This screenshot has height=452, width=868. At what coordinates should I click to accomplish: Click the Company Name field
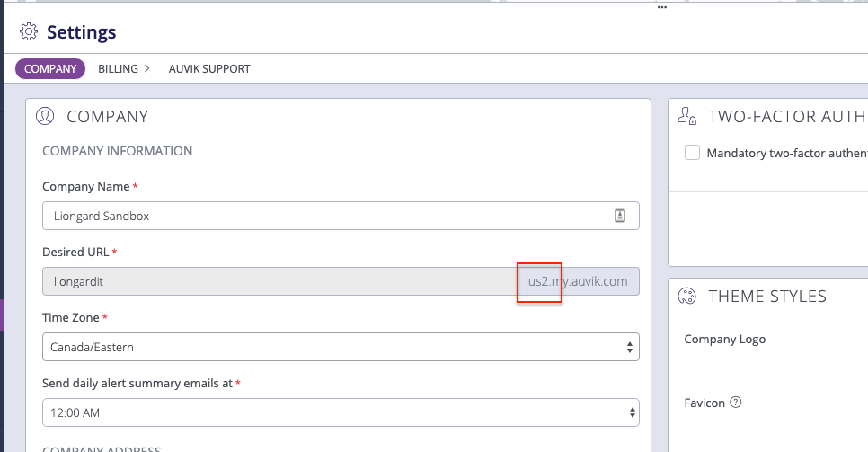(341, 216)
